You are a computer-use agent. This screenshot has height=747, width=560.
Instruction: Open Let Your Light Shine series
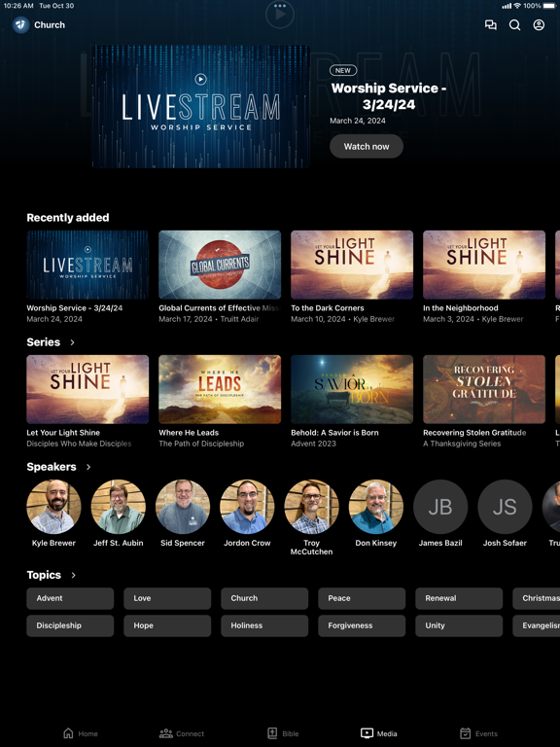pyautogui.click(x=87, y=389)
